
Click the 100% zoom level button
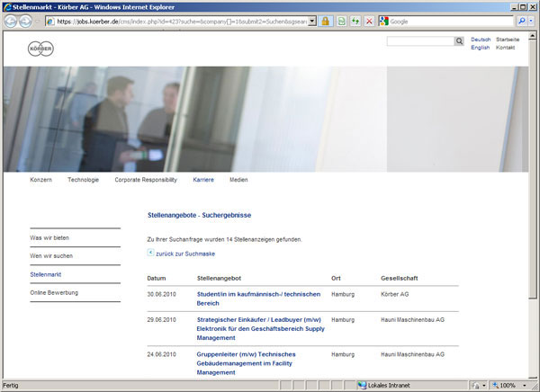[x=505, y=386]
